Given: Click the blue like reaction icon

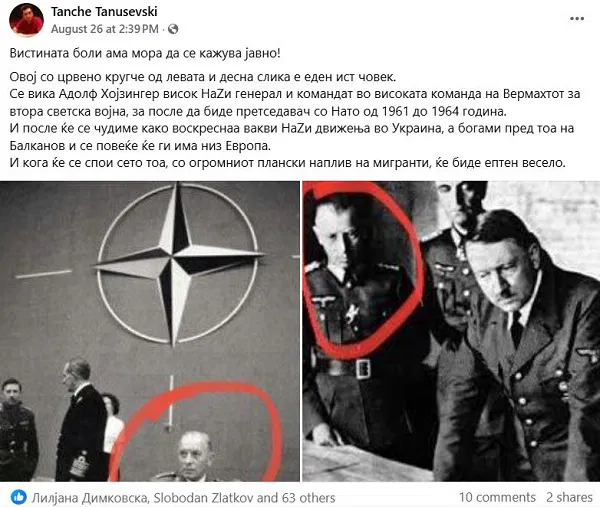Looking at the screenshot, I should click(19, 497).
